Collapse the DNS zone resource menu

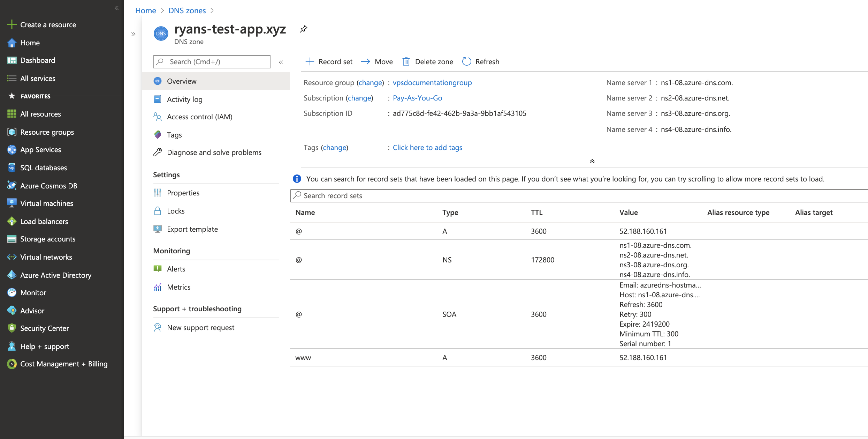(281, 62)
